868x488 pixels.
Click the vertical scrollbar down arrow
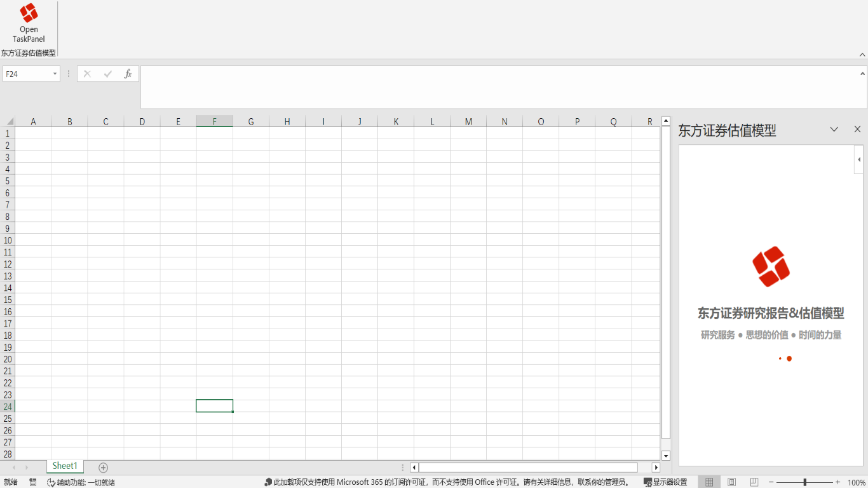tap(666, 456)
